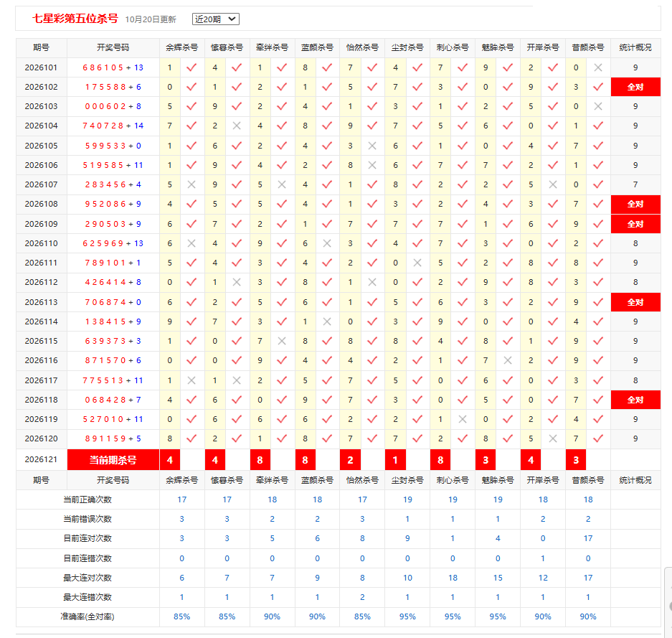Click the 七星彩第五位杀号 page title
Screen dimensions: 672x638
point(75,19)
